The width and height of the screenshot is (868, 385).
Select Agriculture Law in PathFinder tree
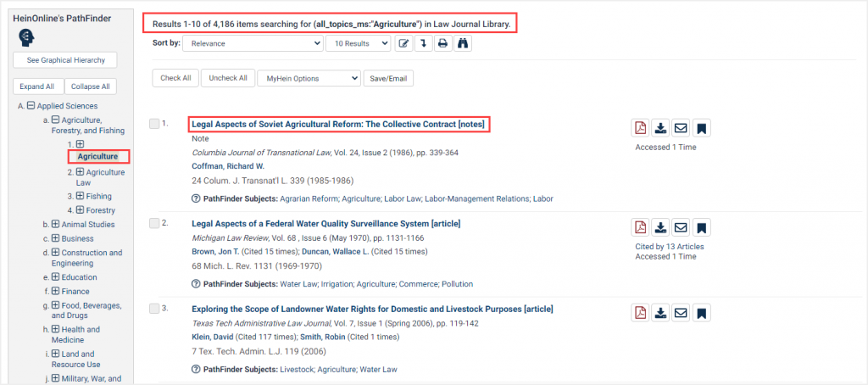coord(100,177)
